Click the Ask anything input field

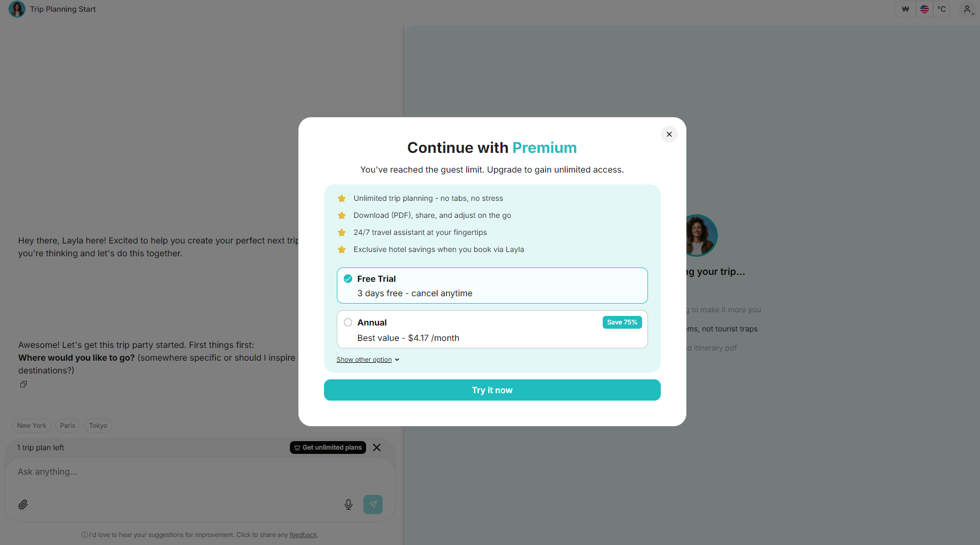(160, 472)
